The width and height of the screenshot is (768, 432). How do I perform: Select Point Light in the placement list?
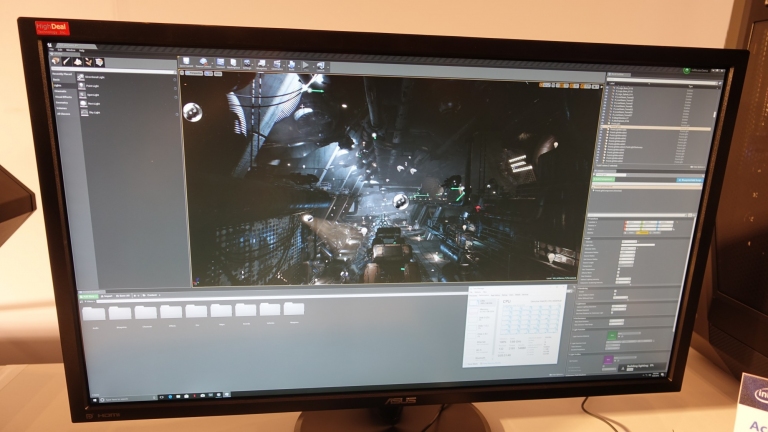89,86
